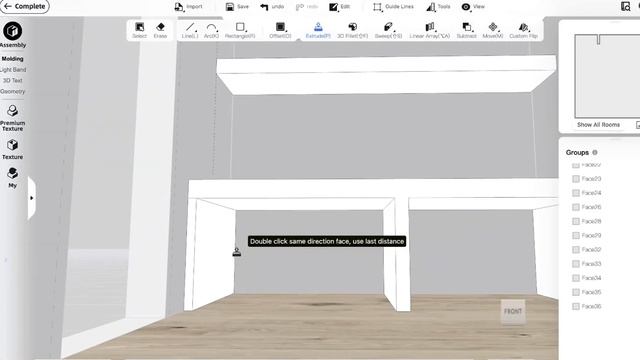This screenshot has height=360, width=640.
Task: Open the View dropdown menu
Action: (x=473, y=7)
